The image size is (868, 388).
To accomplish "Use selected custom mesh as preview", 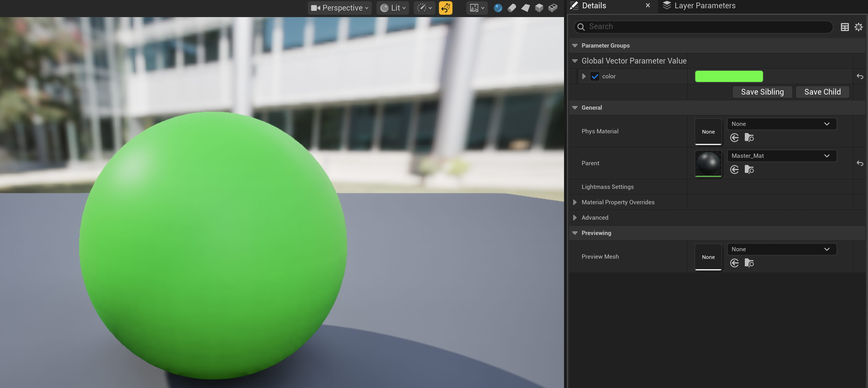I will pyautogui.click(x=553, y=8).
